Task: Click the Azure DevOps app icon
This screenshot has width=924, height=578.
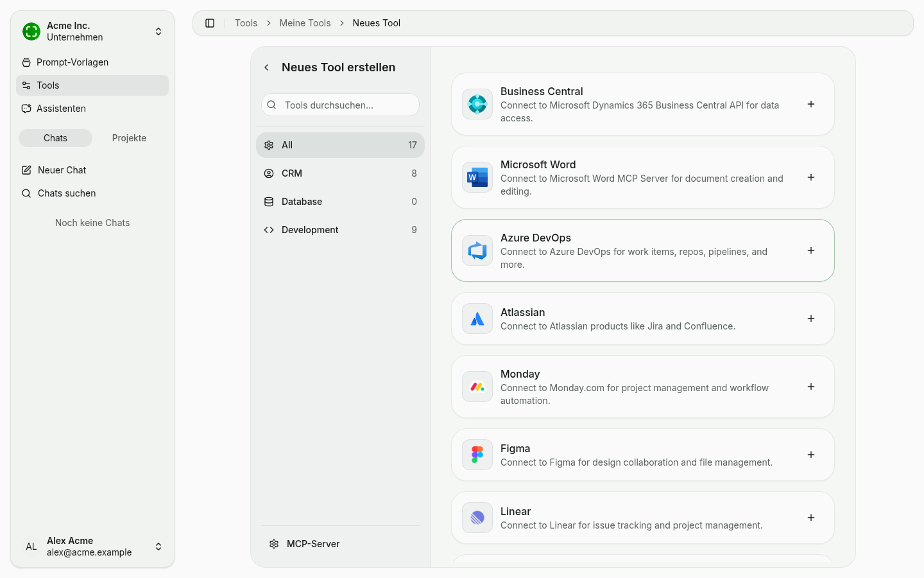Action: click(477, 250)
